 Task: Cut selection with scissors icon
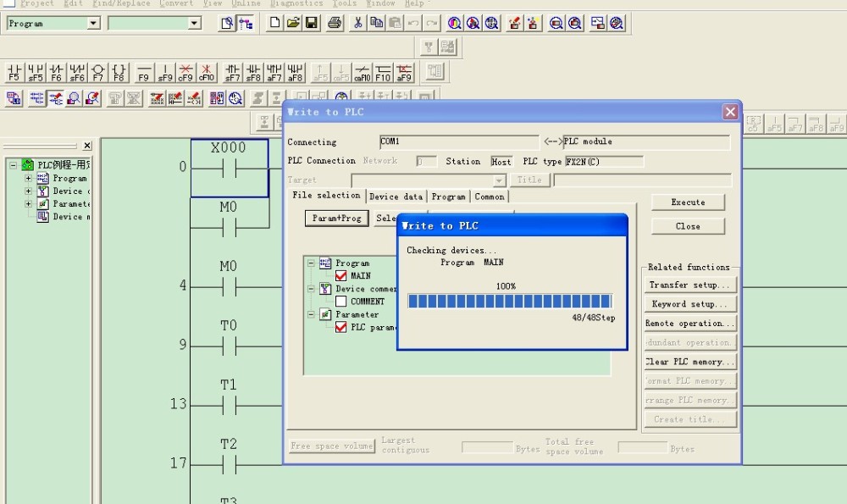[357, 23]
